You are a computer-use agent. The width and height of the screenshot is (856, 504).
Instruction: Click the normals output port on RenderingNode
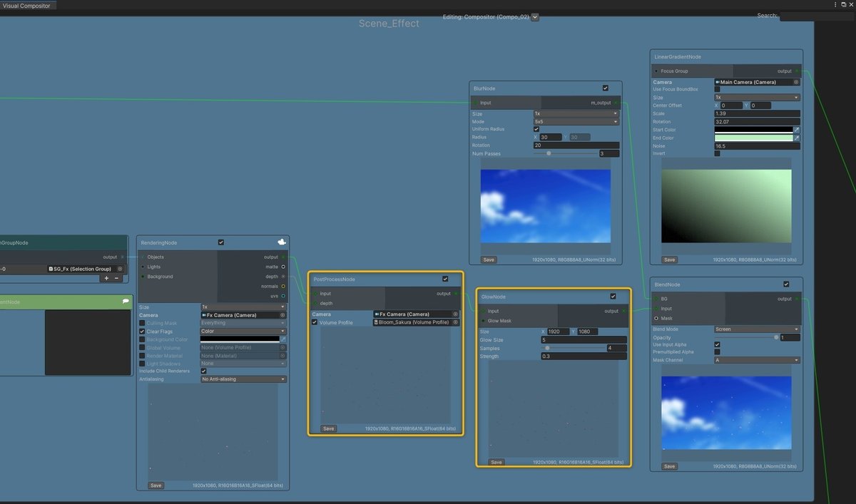pos(283,286)
